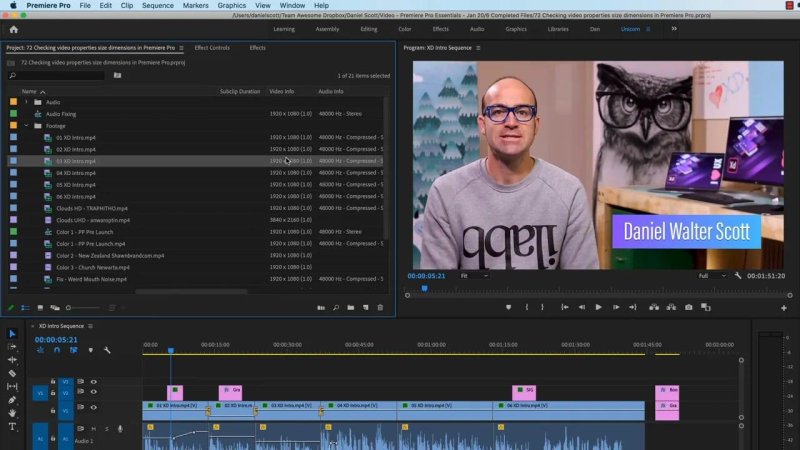
Task: Select the Pen tool
Action: 12,400
